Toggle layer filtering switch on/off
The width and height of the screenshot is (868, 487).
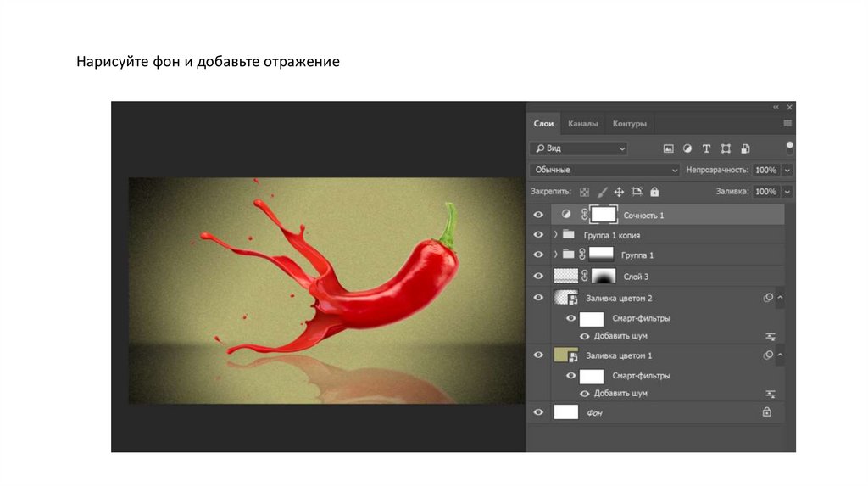pos(789,148)
